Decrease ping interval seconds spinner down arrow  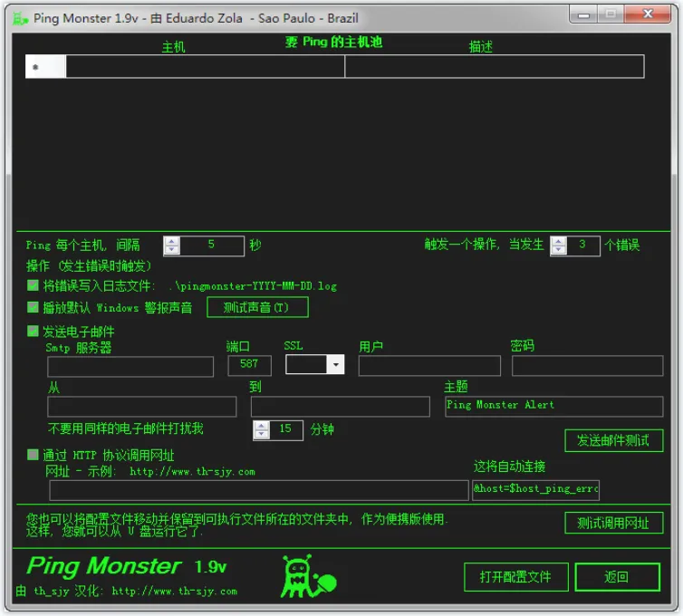tap(171, 251)
